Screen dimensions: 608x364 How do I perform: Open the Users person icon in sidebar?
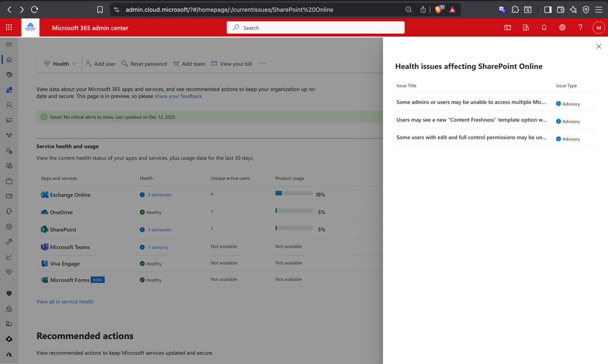[9, 105]
